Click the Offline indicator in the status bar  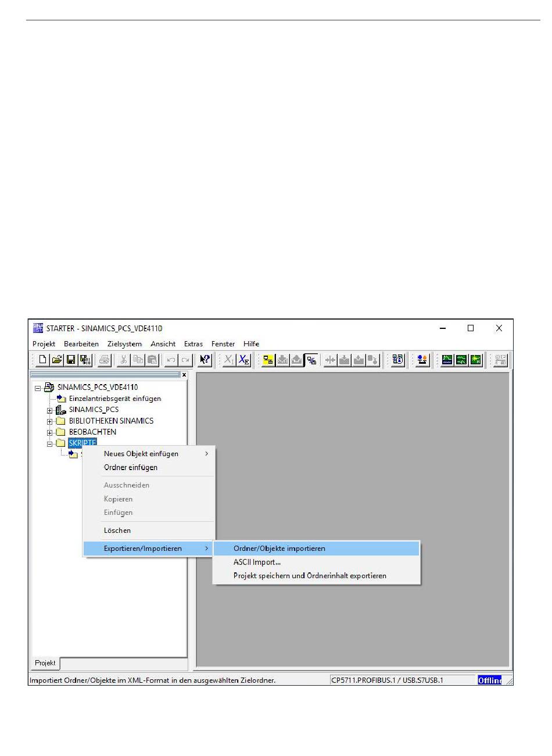pos(489,680)
